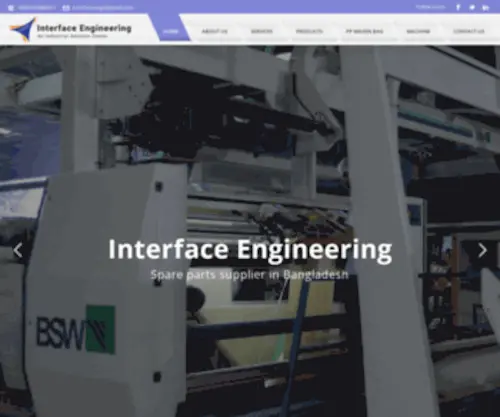The height and width of the screenshot is (417, 500).
Task: Open the LinkedIn icon in top bar
Action: click(x=486, y=8)
